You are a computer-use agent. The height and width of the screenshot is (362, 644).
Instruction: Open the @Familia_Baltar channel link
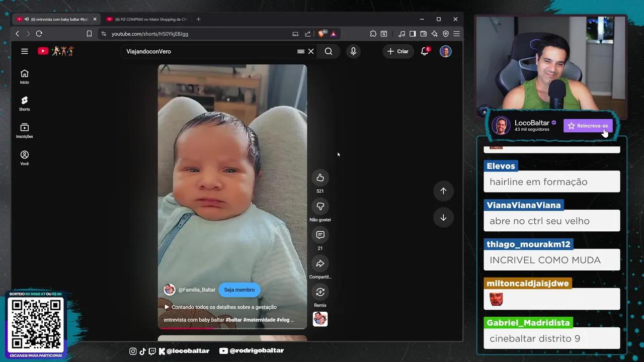[197, 290]
